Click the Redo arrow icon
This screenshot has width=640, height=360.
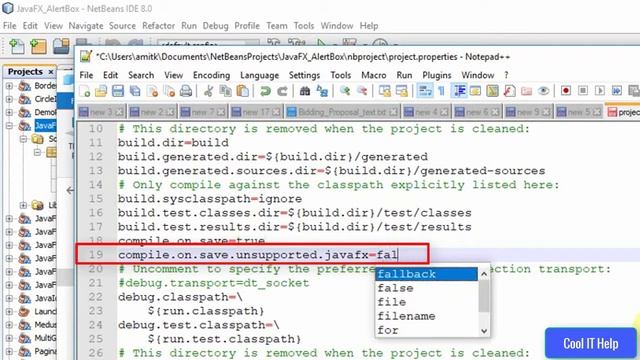tap(282, 91)
